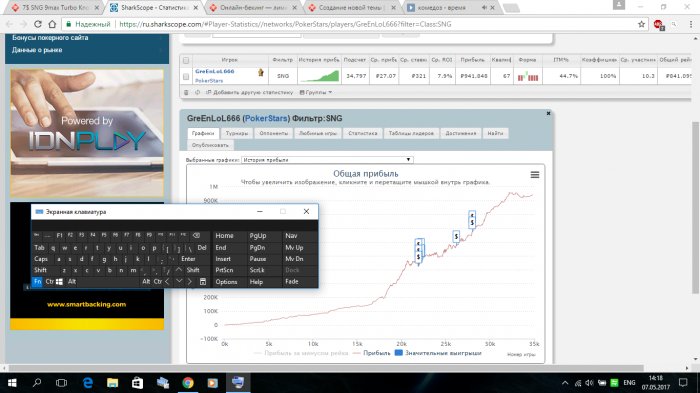Image resolution: width=700 pixels, height=393 pixels.
Task: Toggle the Fn key on on-screen keyboard
Action: coord(37,281)
